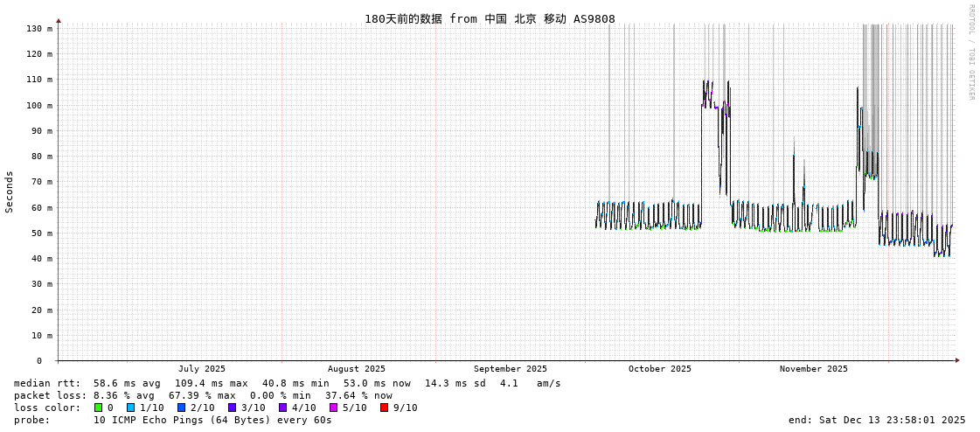This screenshot has height=432, width=980.
Task: Click the purple 3/10 loss swatch
Action: 232,408
